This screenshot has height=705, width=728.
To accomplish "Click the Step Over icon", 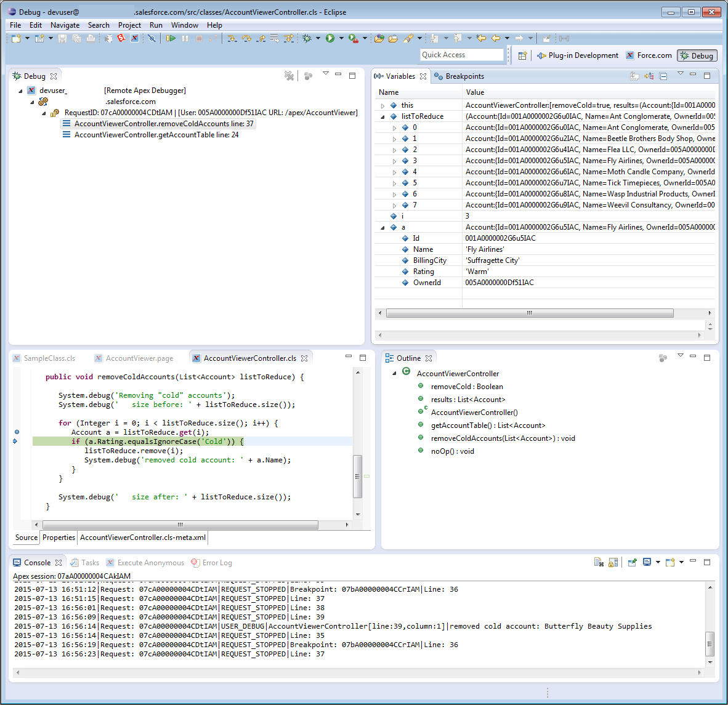I will [246, 39].
